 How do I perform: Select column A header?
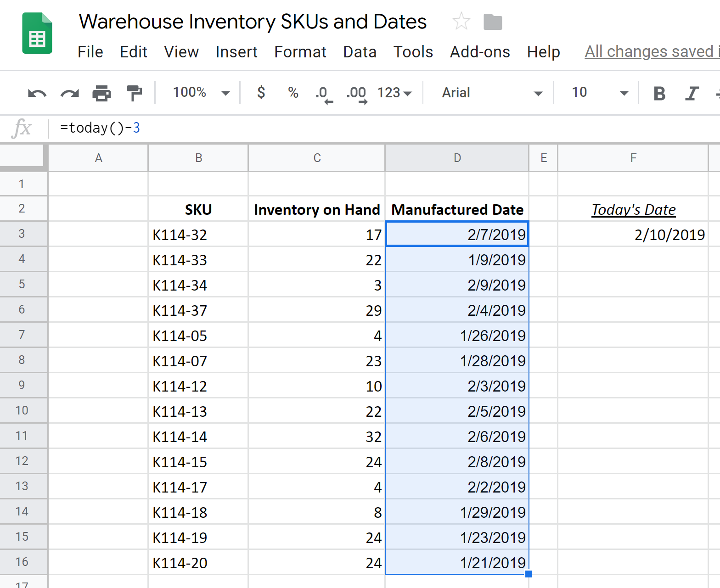click(x=98, y=158)
